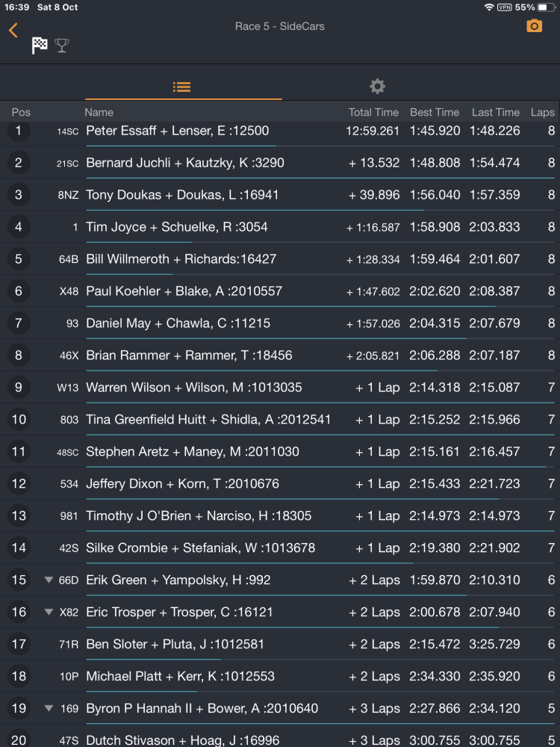This screenshot has height=747, width=560.
Task: Tap progress bar under Bernard Juchli row
Action: (x=320, y=179)
